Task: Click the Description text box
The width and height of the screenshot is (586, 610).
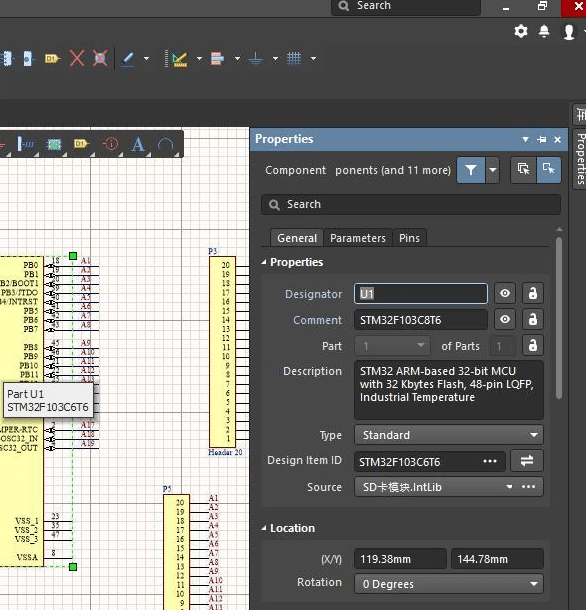Action: point(449,389)
